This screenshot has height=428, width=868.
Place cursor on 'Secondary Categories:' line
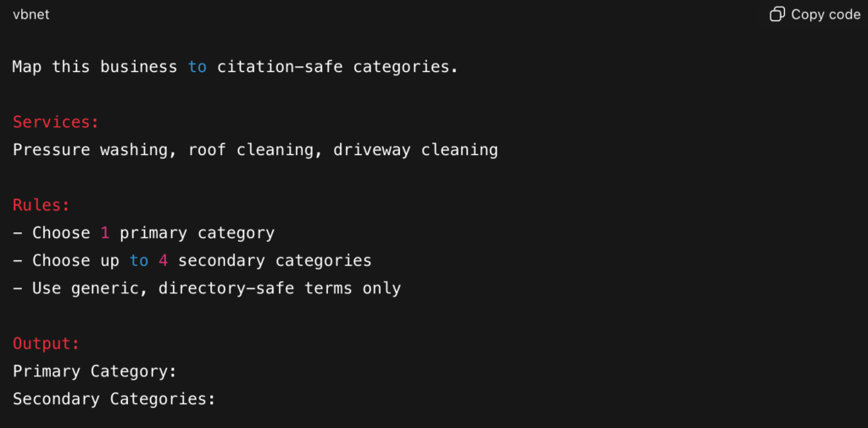pos(114,398)
